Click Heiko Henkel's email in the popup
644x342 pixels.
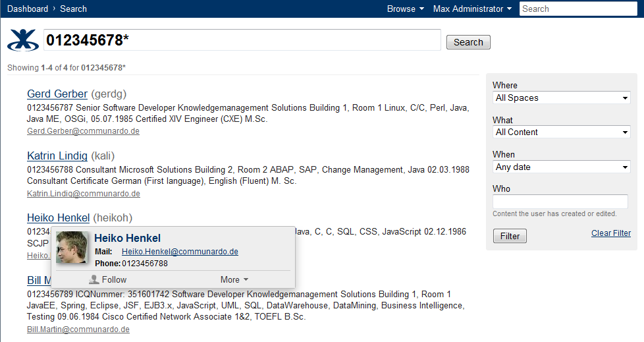180,252
